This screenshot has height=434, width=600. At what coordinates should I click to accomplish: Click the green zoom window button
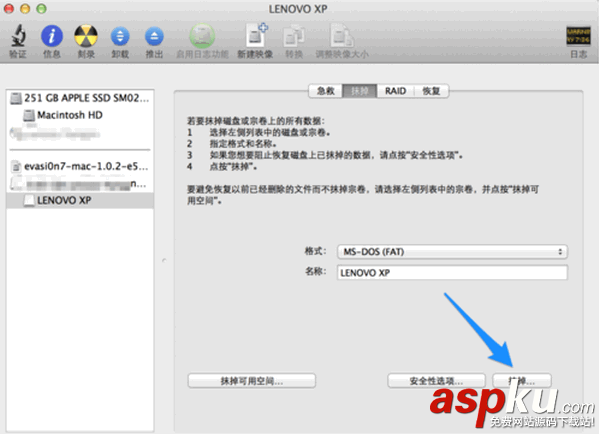41,8
